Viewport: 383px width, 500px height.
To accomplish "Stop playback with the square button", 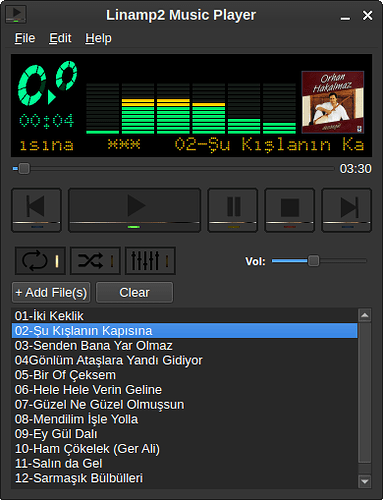I will [x=290, y=210].
